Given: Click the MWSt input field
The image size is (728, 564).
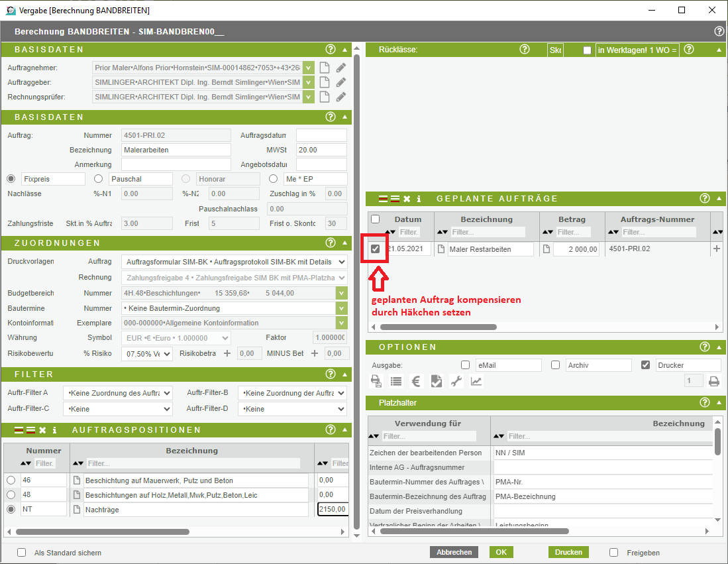Looking at the screenshot, I should (x=321, y=150).
